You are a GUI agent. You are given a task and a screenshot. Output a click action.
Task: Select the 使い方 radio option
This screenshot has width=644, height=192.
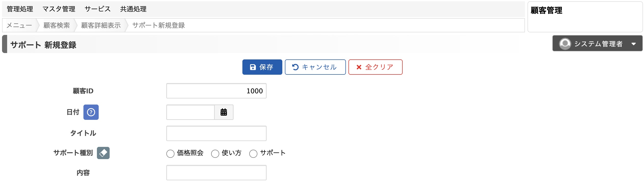(x=215, y=154)
